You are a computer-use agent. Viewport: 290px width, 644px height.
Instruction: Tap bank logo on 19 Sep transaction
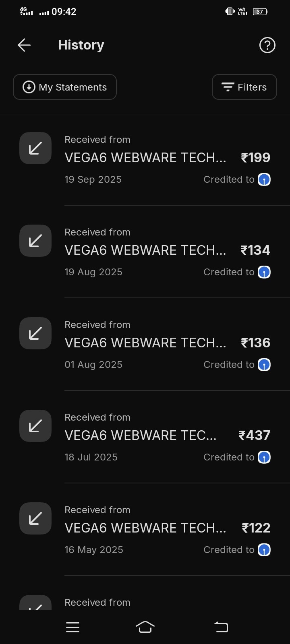[264, 180]
